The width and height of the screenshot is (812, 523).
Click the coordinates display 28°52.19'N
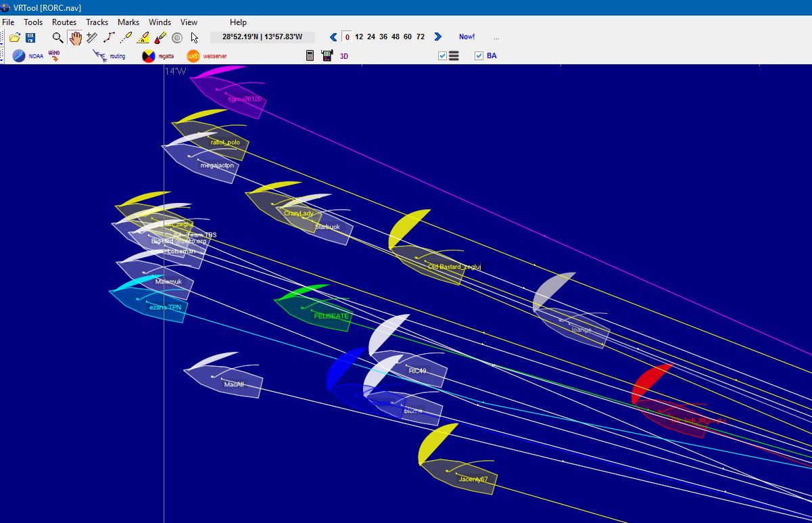pyautogui.click(x=263, y=37)
